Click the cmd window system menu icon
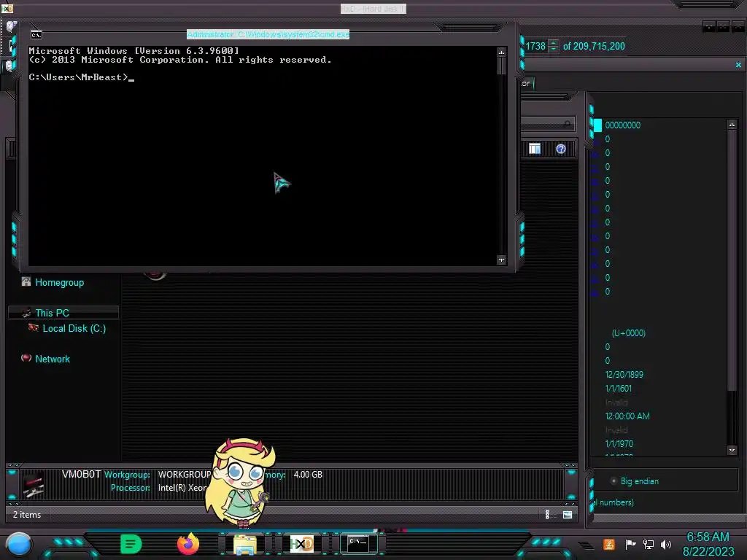The image size is (747, 560). pyautogui.click(x=36, y=35)
